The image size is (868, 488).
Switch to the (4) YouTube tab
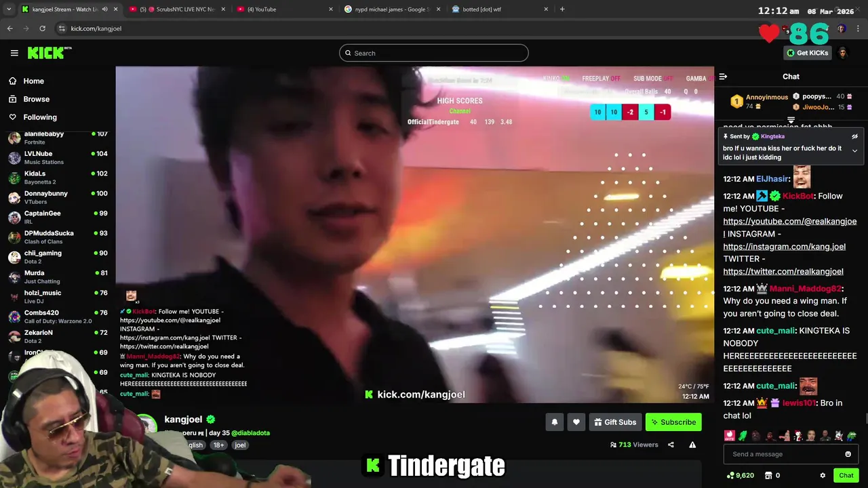point(285,9)
